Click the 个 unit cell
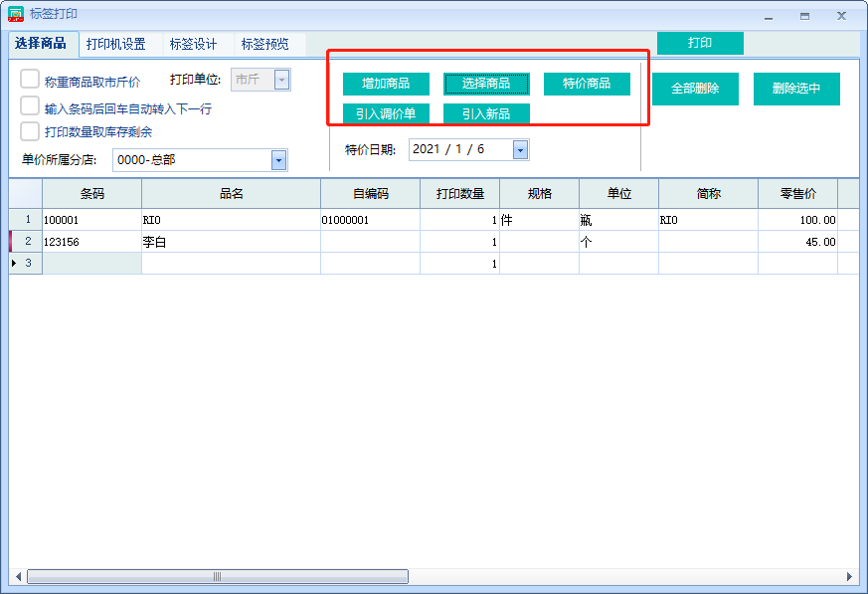Viewport: 868px width, 594px height. (618, 242)
